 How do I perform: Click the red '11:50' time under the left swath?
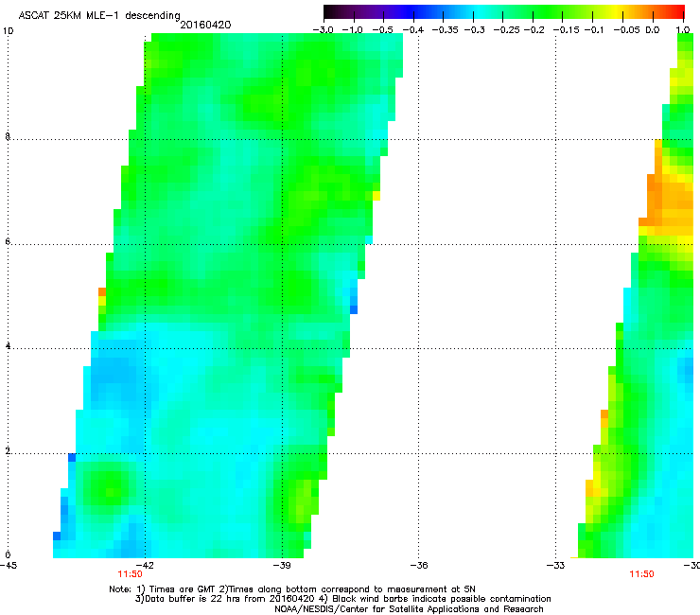coord(130,574)
